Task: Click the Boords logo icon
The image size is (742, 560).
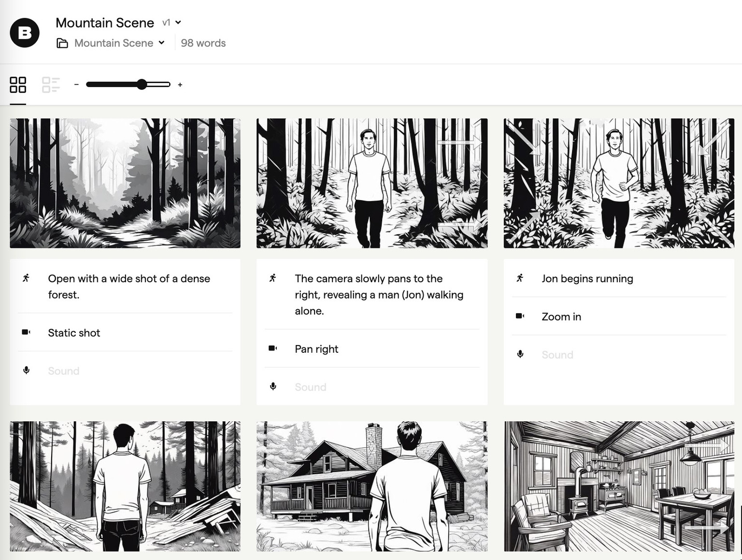Action: (25, 33)
